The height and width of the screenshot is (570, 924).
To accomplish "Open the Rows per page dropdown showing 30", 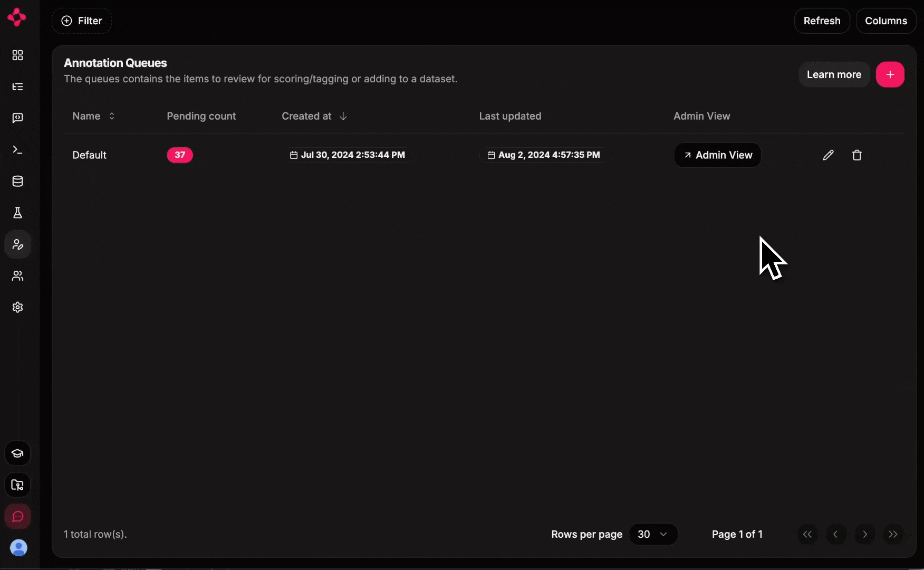I will [x=653, y=534].
